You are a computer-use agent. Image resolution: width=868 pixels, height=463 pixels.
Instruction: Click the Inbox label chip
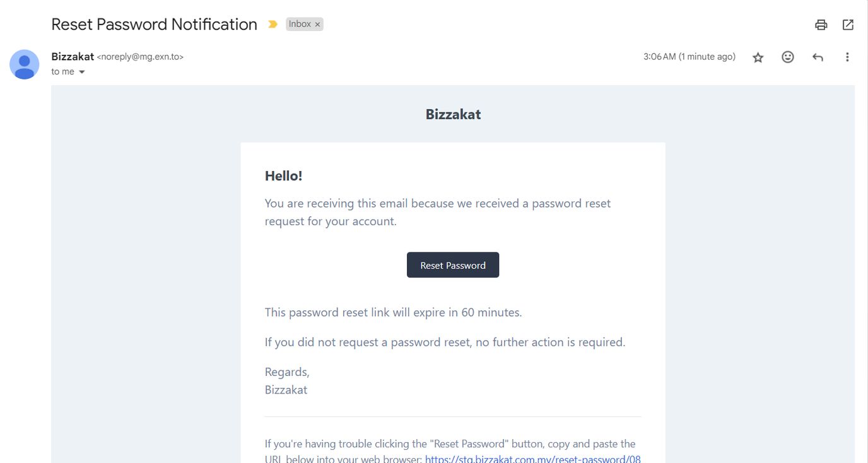[300, 24]
